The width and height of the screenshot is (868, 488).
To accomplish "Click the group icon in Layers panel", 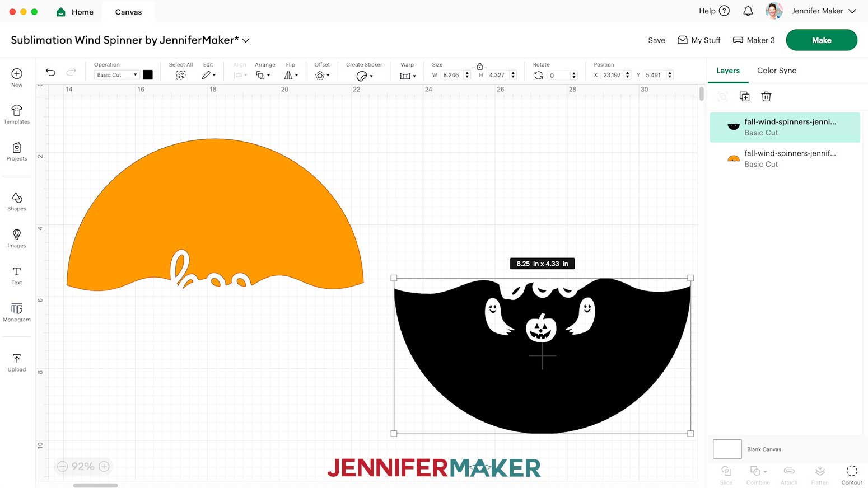I will [x=723, y=97].
